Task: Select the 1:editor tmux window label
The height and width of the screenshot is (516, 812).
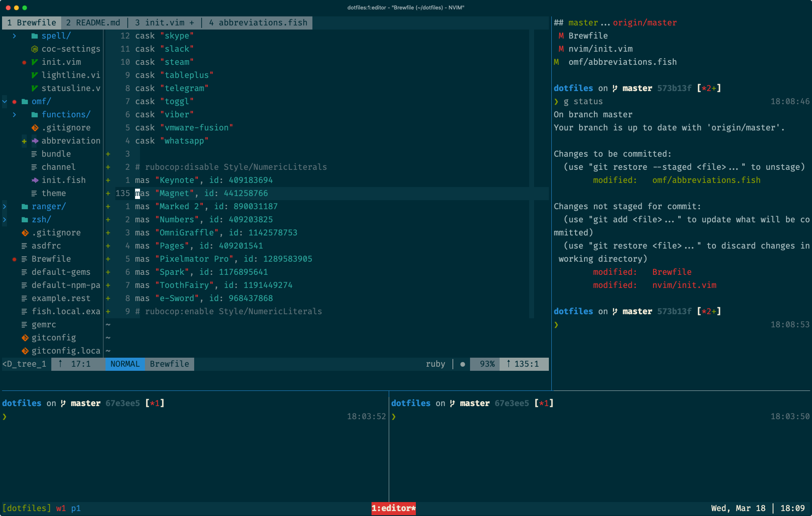Action: 393,508
